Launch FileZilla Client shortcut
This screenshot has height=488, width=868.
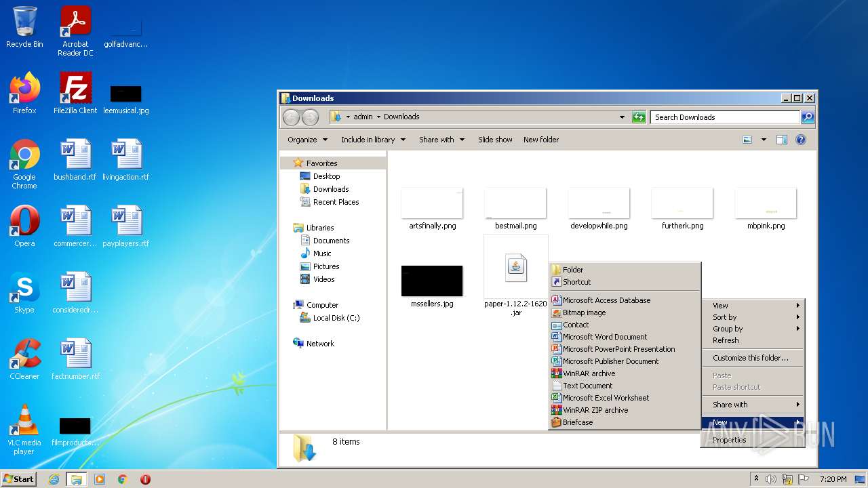click(75, 93)
